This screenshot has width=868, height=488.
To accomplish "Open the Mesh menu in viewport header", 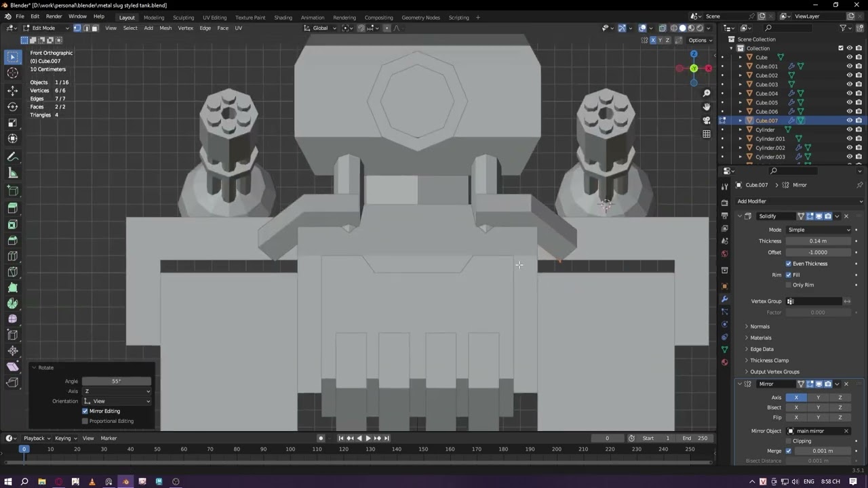I will pyautogui.click(x=165, y=28).
